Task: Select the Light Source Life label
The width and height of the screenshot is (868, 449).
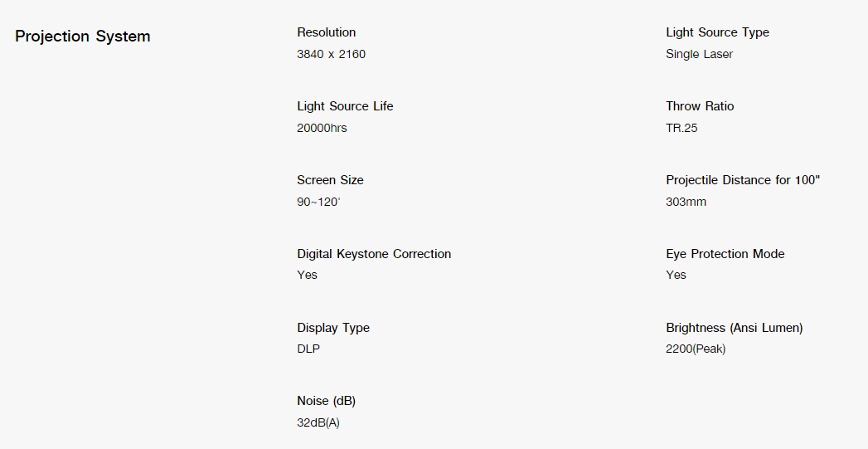Action: point(345,106)
